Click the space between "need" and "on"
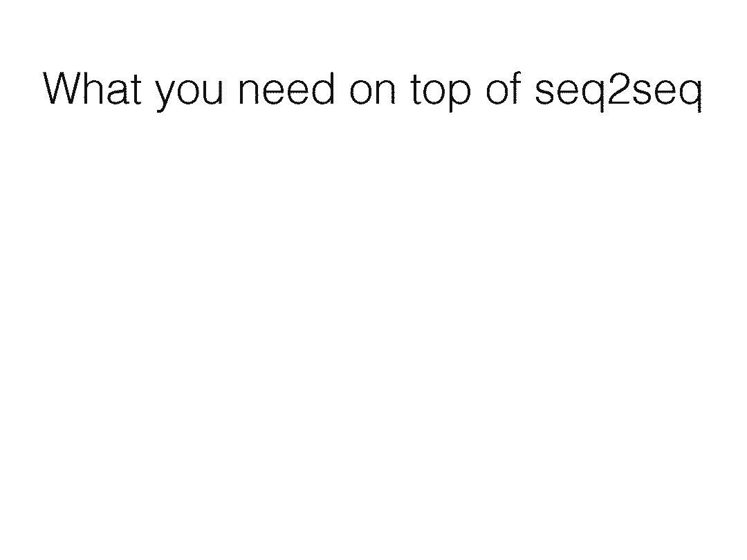The image size is (747, 560). coord(342,91)
